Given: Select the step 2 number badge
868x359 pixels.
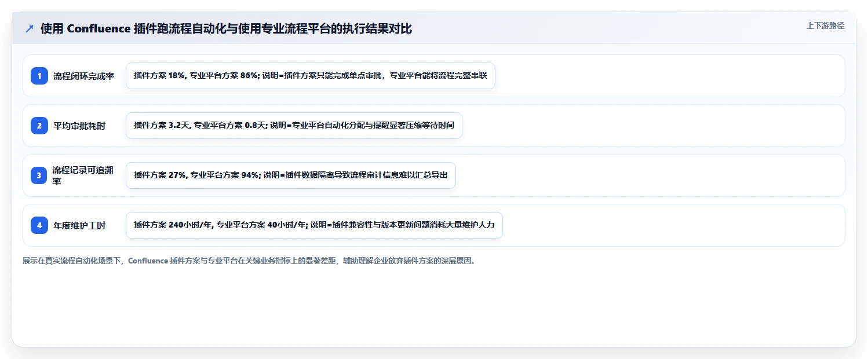Looking at the screenshot, I should (39, 126).
